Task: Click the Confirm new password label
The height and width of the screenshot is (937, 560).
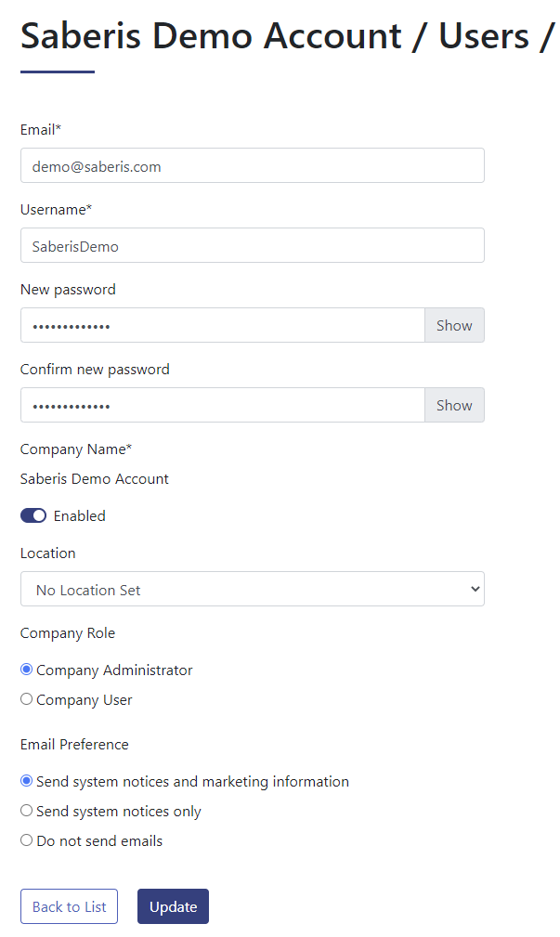Action: [95, 370]
